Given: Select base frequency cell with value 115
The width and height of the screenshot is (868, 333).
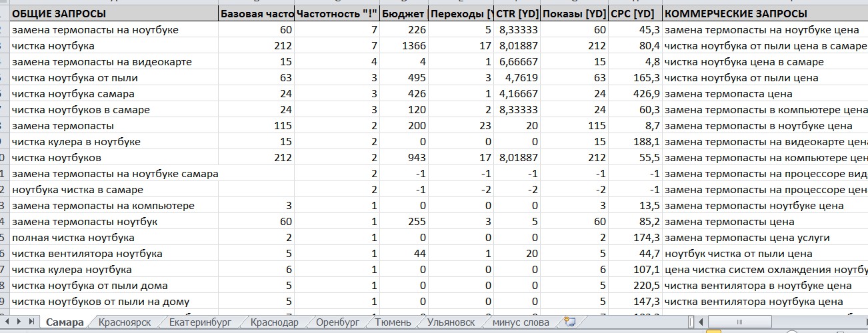Looking at the screenshot, I should click(x=256, y=126).
